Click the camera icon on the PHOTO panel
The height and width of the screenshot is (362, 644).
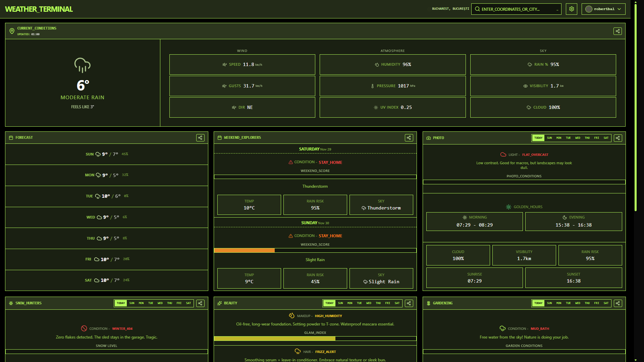point(428,137)
